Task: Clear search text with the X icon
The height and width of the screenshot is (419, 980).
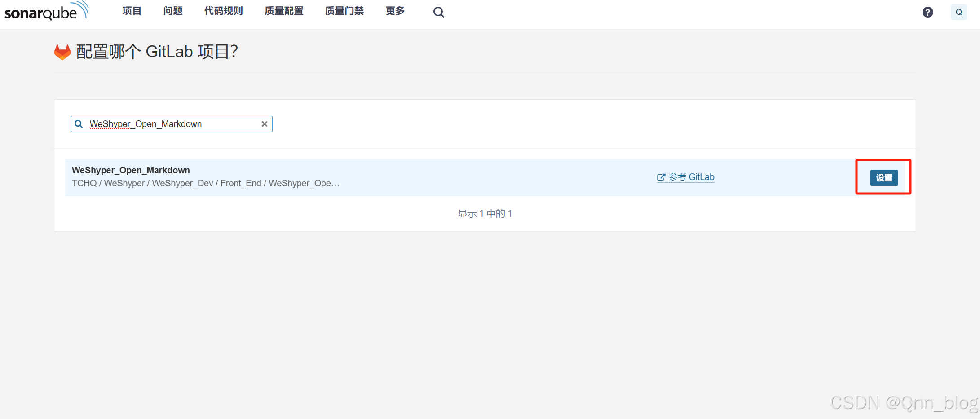Action: tap(265, 124)
